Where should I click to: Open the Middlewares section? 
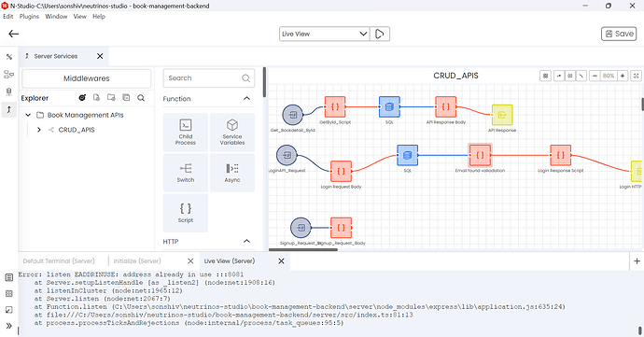(x=86, y=78)
